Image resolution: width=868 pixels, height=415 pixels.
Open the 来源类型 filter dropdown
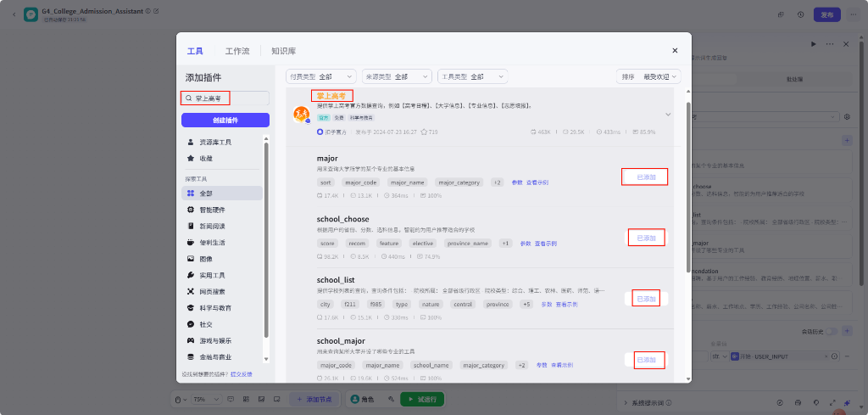click(397, 76)
